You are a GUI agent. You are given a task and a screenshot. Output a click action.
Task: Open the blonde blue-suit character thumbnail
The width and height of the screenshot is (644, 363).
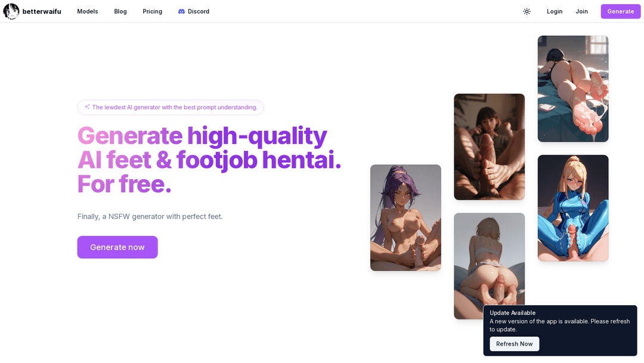(573, 208)
